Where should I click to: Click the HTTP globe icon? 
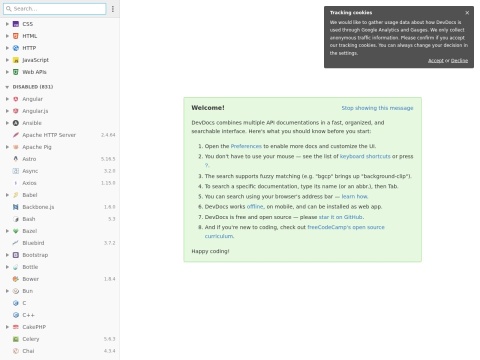point(16,48)
